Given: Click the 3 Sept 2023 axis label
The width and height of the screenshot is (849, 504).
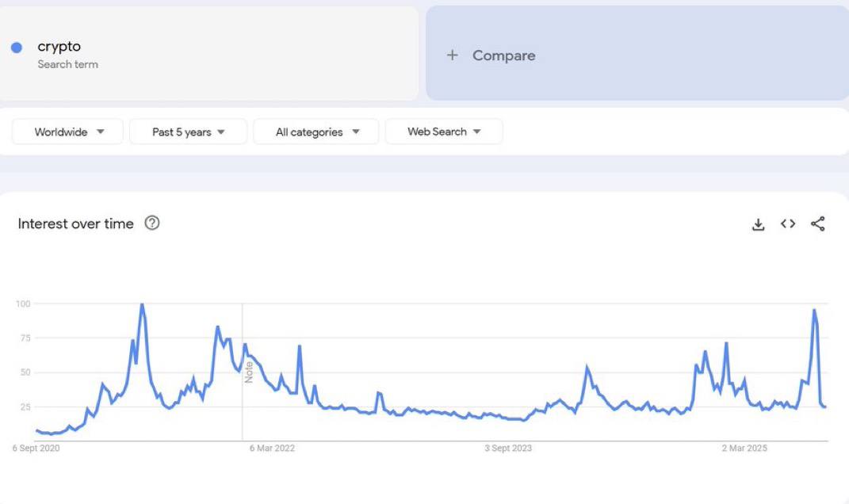Looking at the screenshot, I should 508,449.
